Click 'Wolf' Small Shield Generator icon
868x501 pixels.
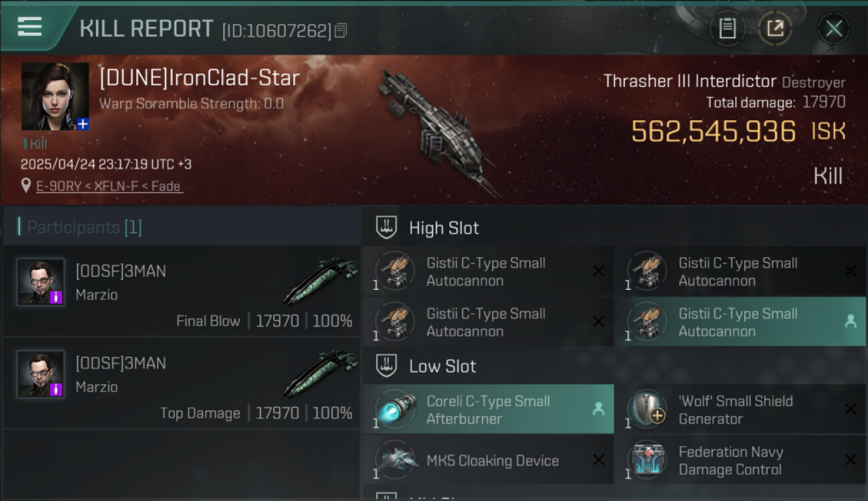648,409
